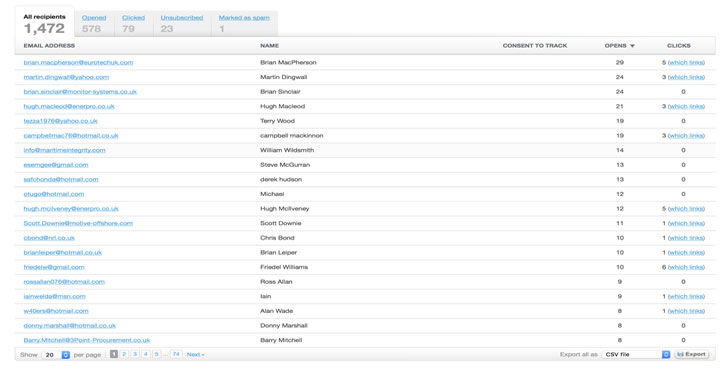Image resolution: width=725 pixels, height=370 pixels.
Task: Sort by the Opens column header
Action: point(619,46)
